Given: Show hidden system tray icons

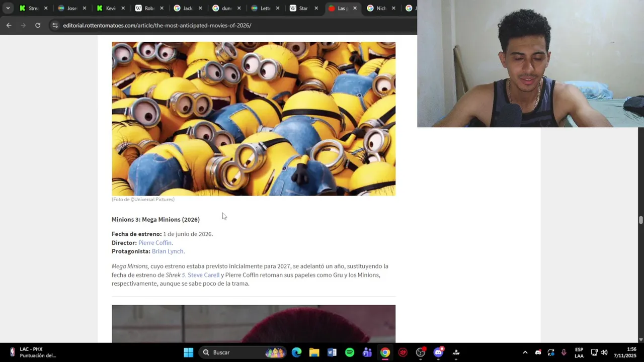Looking at the screenshot, I should [525, 352].
